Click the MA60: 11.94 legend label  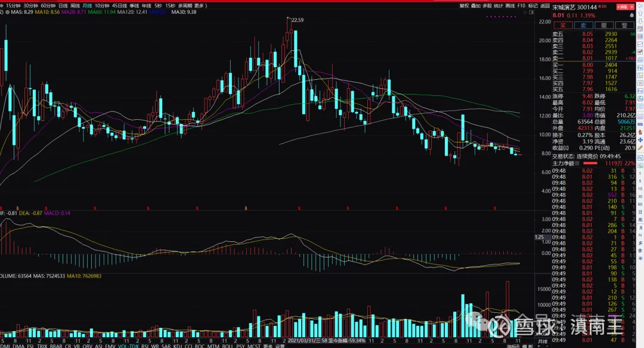[x=101, y=13]
